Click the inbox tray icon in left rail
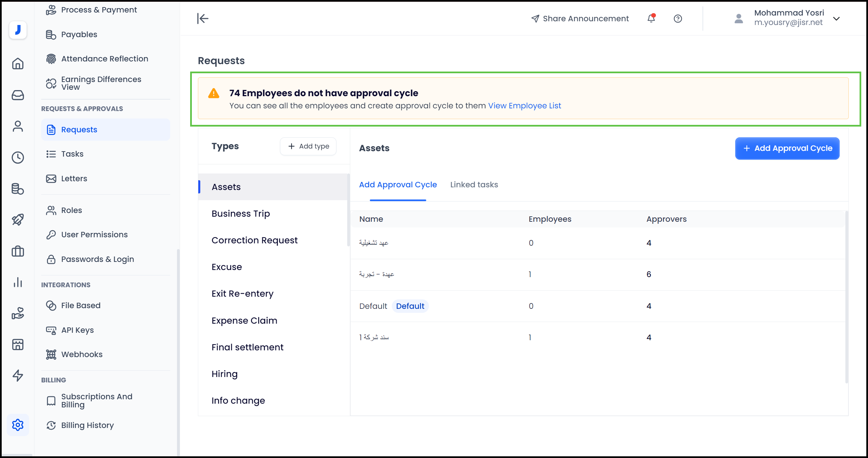 [x=18, y=95]
